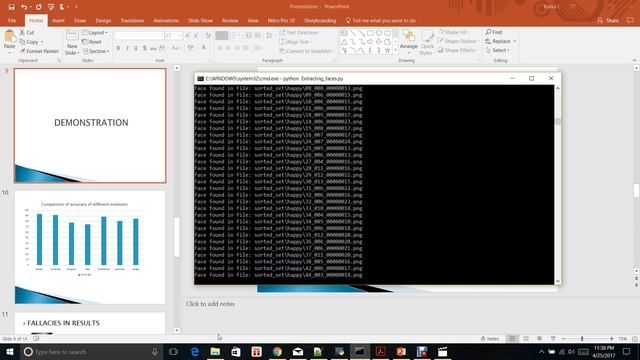This screenshot has height=360, width=640.
Task: Select the FALLACIES IN RESULTS slide thumbnail
Action: pyautogui.click(x=90, y=323)
